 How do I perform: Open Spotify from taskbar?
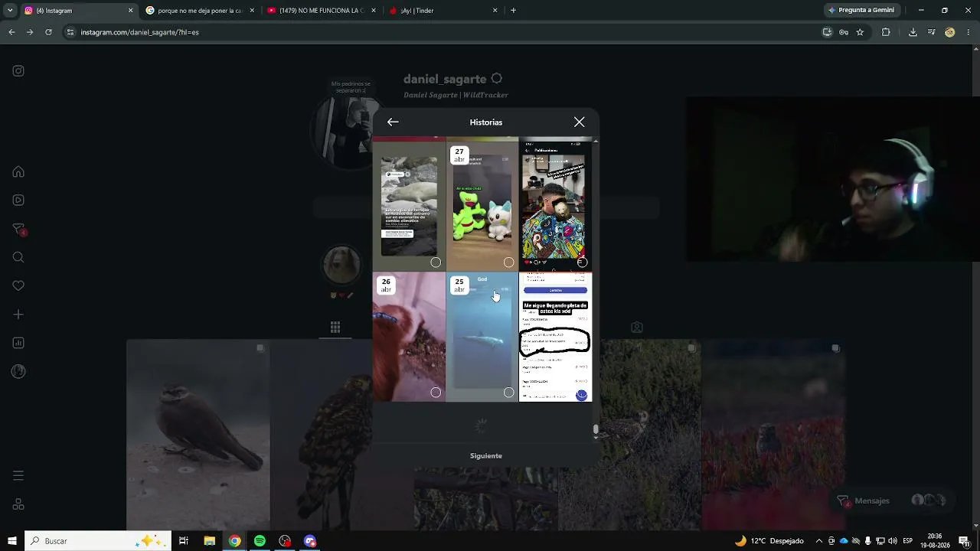(260, 541)
